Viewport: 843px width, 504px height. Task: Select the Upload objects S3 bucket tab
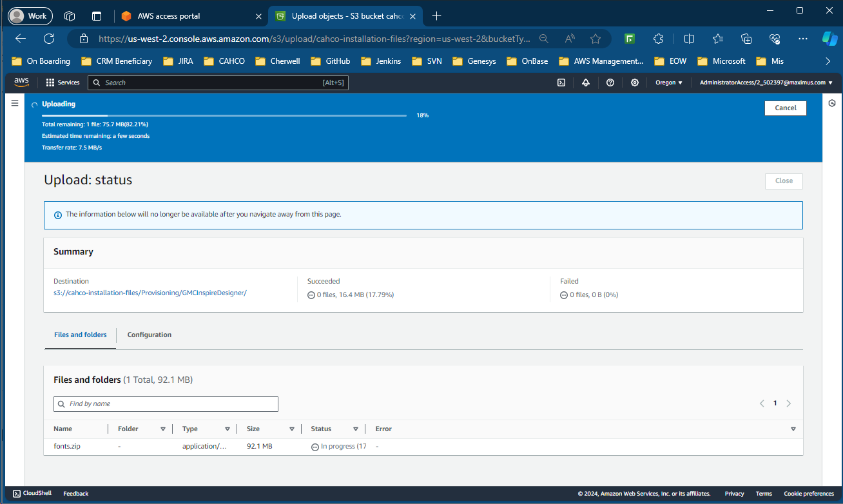(346, 16)
